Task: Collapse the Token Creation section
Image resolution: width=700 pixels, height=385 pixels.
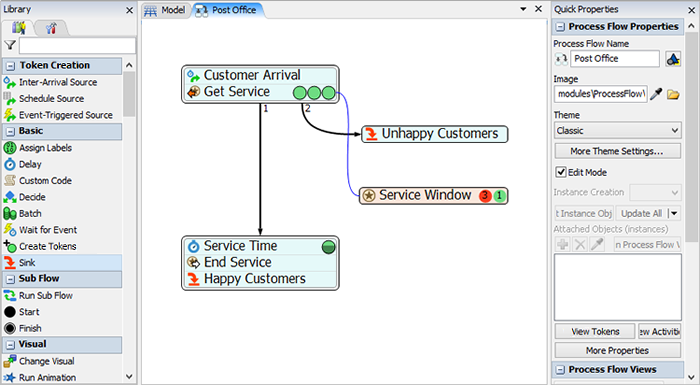Action: pyautogui.click(x=10, y=66)
